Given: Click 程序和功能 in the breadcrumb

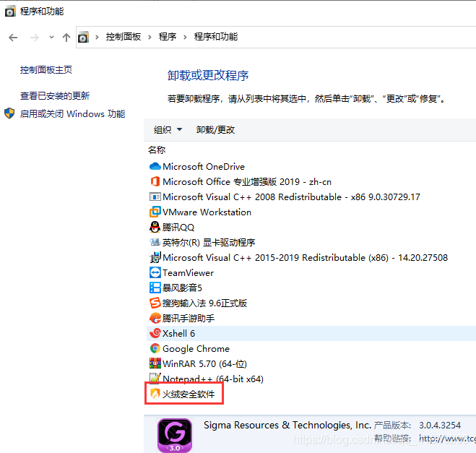Looking at the screenshot, I should click(x=215, y=37).
